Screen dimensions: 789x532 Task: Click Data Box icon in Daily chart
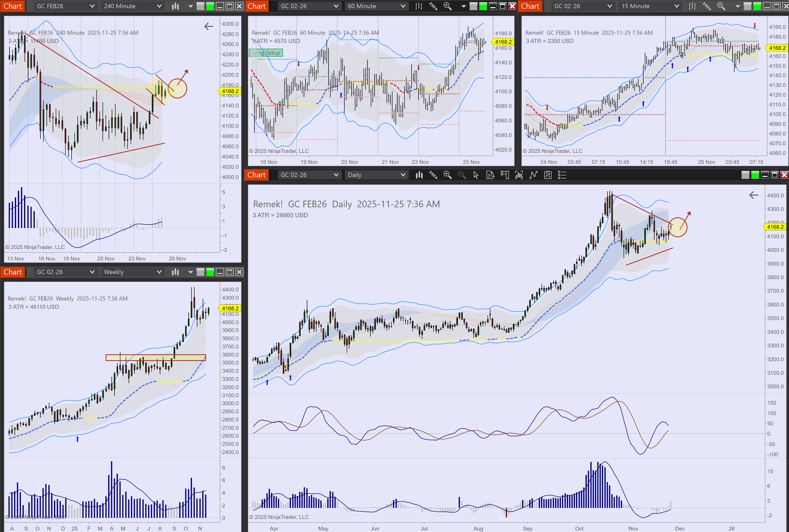[x=490, y=175]
